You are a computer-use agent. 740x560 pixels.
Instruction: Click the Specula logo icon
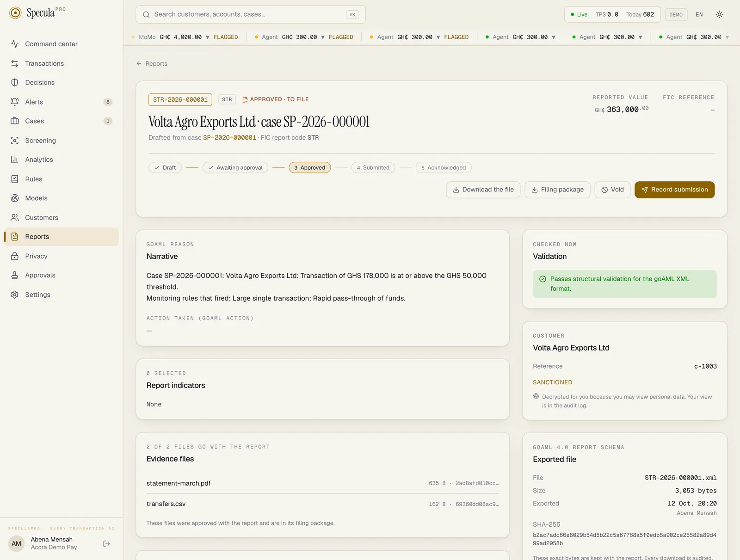click(15, 13)
